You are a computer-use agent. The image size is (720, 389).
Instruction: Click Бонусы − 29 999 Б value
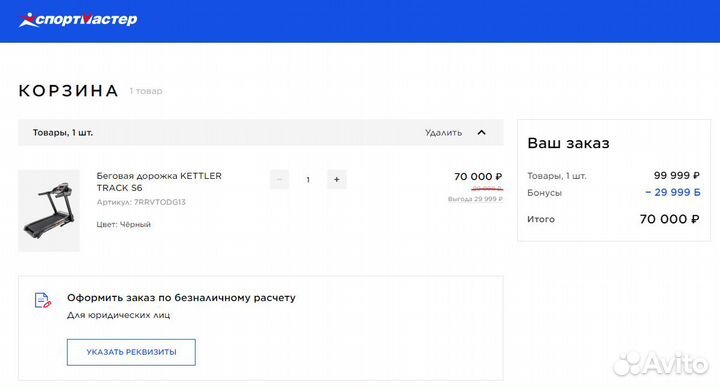pos(673,192)
